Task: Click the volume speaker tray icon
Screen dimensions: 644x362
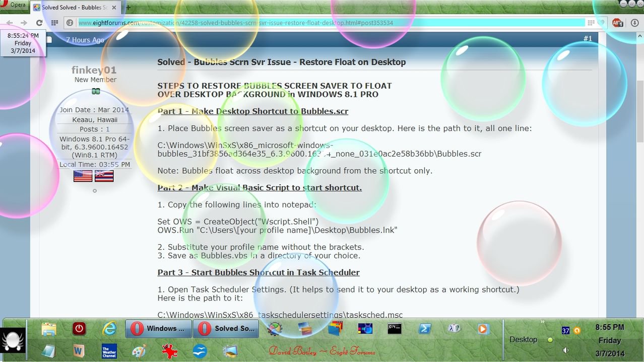Action: (566, 350)
